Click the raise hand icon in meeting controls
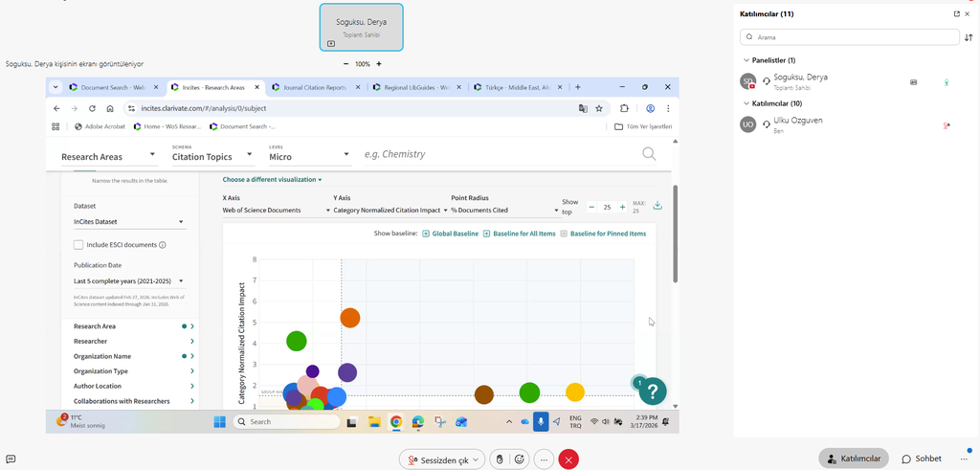Screen dimensions: 980x470 pos(499,459)
